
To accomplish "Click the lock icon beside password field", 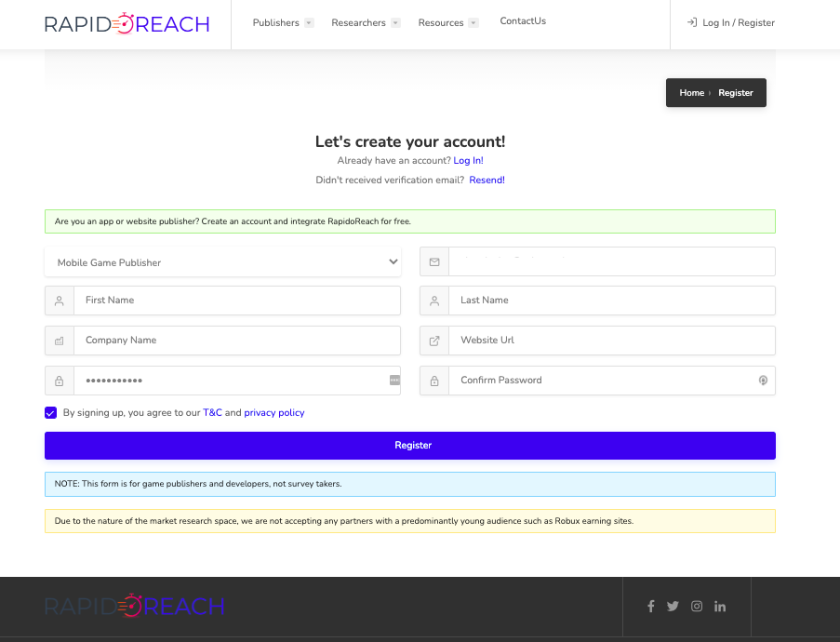I will (x=60, y=381).
